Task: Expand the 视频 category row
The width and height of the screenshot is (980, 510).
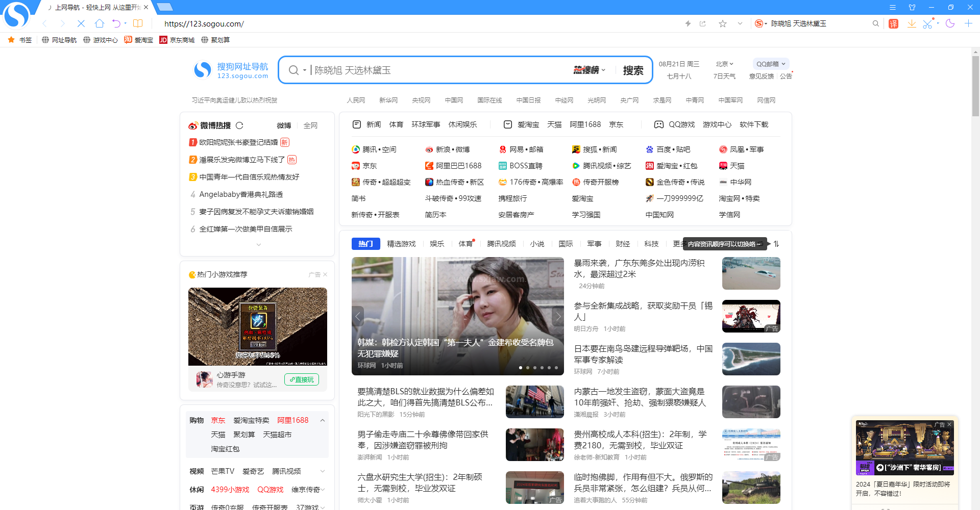Action: pos(323,471)
